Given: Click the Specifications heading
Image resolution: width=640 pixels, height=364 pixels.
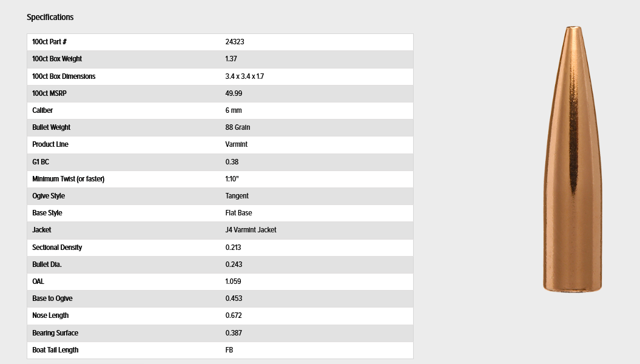Looking at the screenshot, I should (50, 17).
